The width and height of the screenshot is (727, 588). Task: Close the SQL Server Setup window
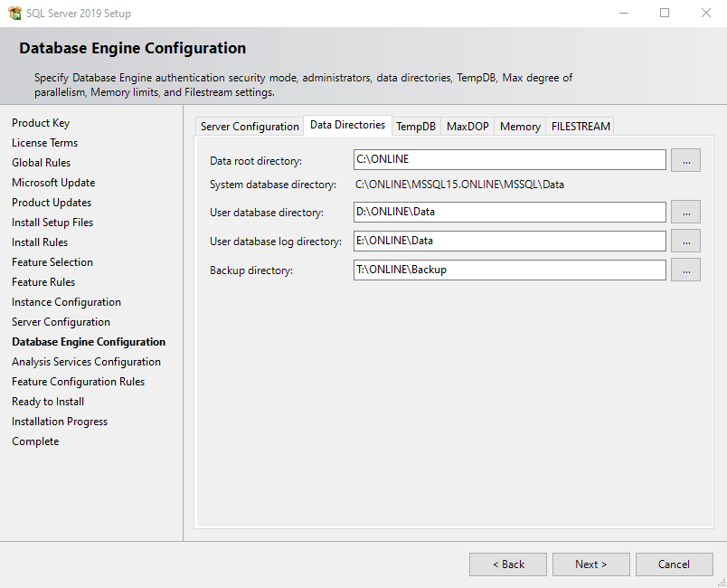coord(705,14)
